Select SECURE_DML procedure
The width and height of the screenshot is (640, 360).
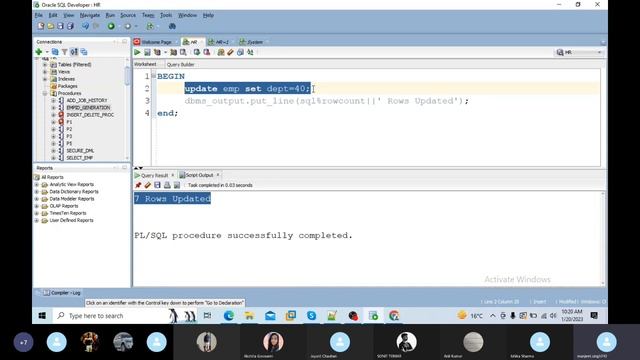(80, 151)
